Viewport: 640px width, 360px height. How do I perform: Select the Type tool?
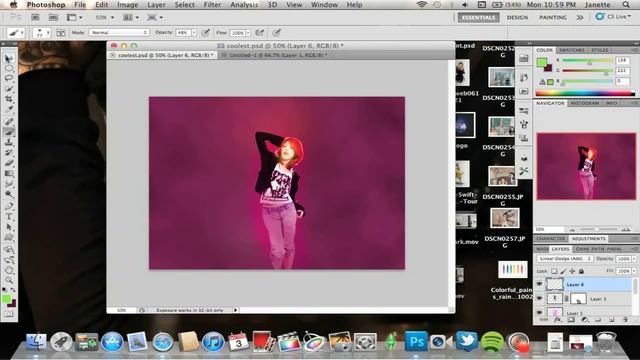click(9, 216)
